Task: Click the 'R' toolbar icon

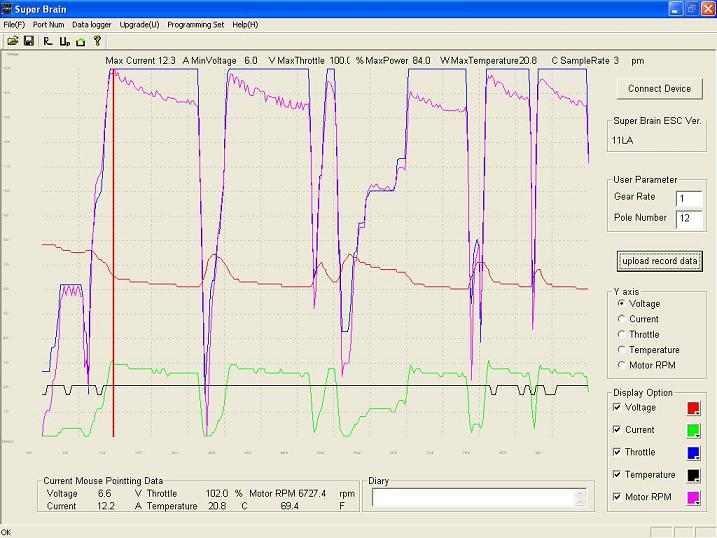Action: click(x=48, y=41)
